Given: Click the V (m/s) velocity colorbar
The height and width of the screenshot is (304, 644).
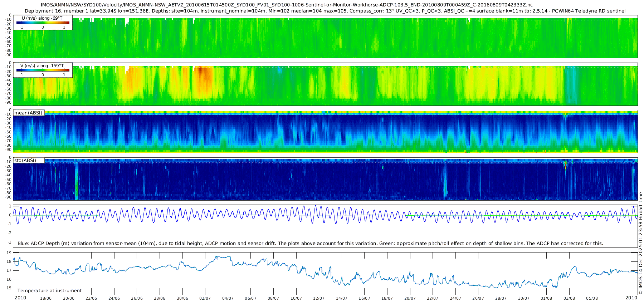Looking at the screenshot, I should tap(43, 70).
